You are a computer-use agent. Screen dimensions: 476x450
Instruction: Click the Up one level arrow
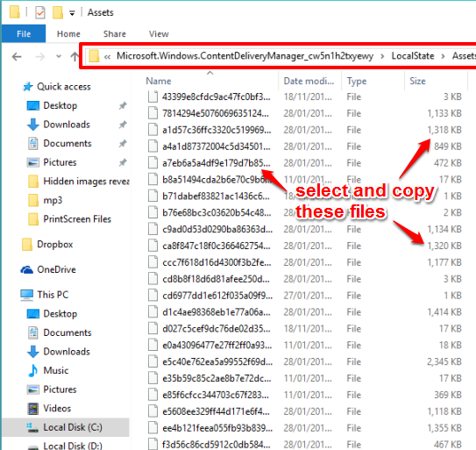[75, 56]
